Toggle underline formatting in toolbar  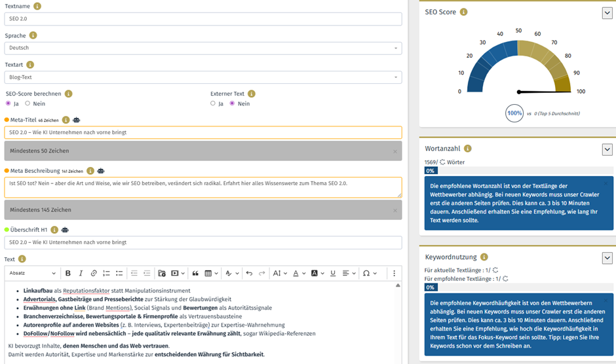[x=333, y=273]
